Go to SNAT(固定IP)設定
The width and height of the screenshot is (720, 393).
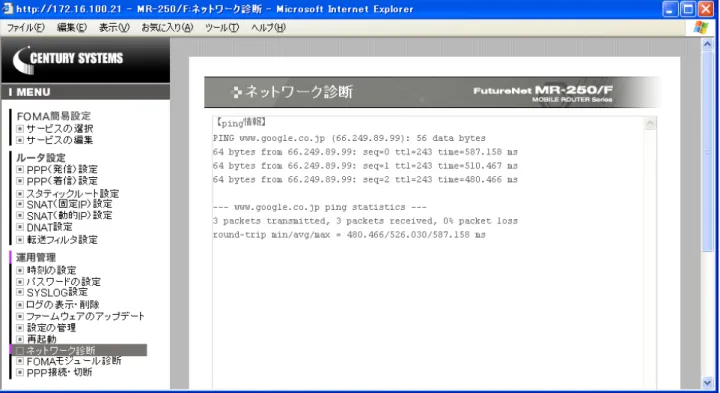click(69, 204)
